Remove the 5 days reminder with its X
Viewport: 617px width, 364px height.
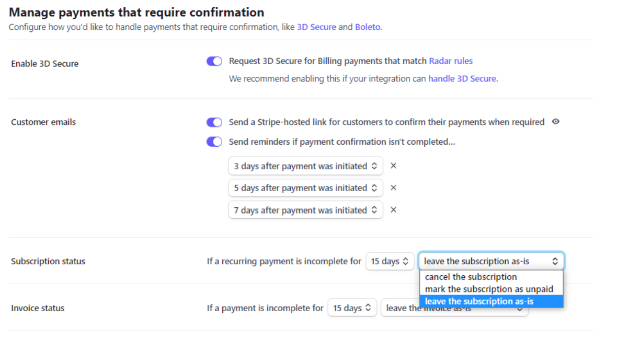tap(393, 188)
